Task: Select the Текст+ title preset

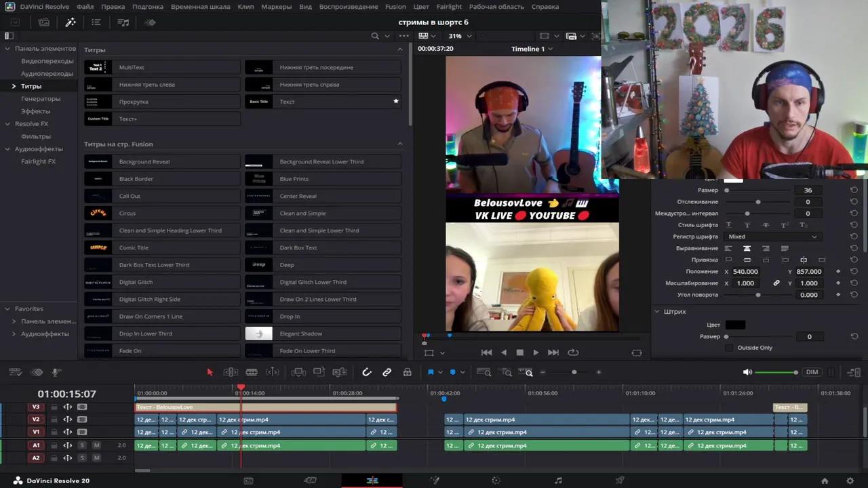Action: coord(162,119)
